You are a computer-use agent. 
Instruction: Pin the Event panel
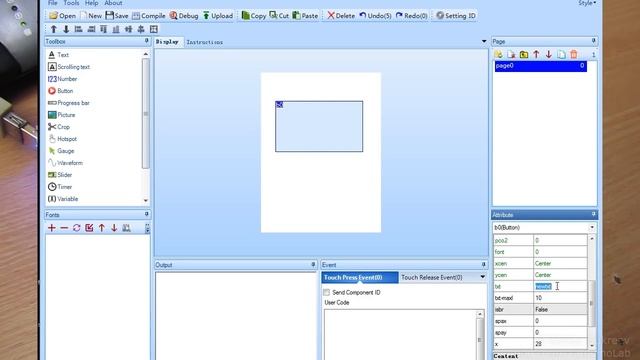(x=483, y=264)
